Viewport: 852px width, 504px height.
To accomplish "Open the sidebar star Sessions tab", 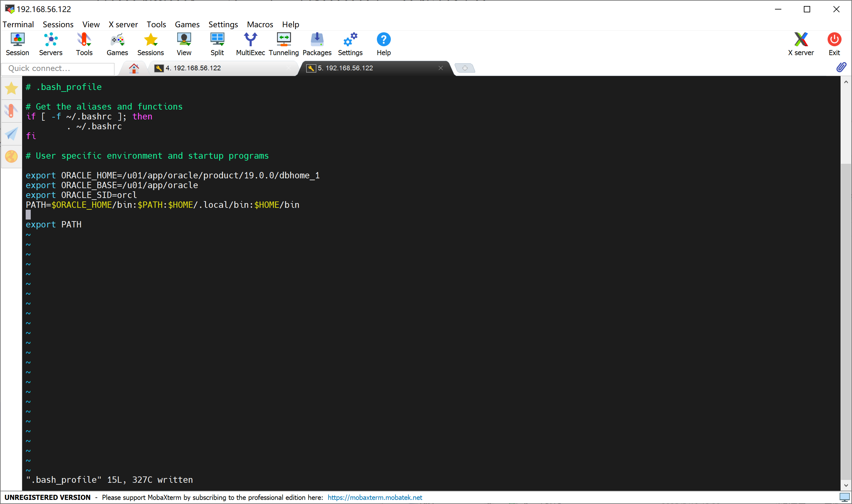I will tap(11, 88).
